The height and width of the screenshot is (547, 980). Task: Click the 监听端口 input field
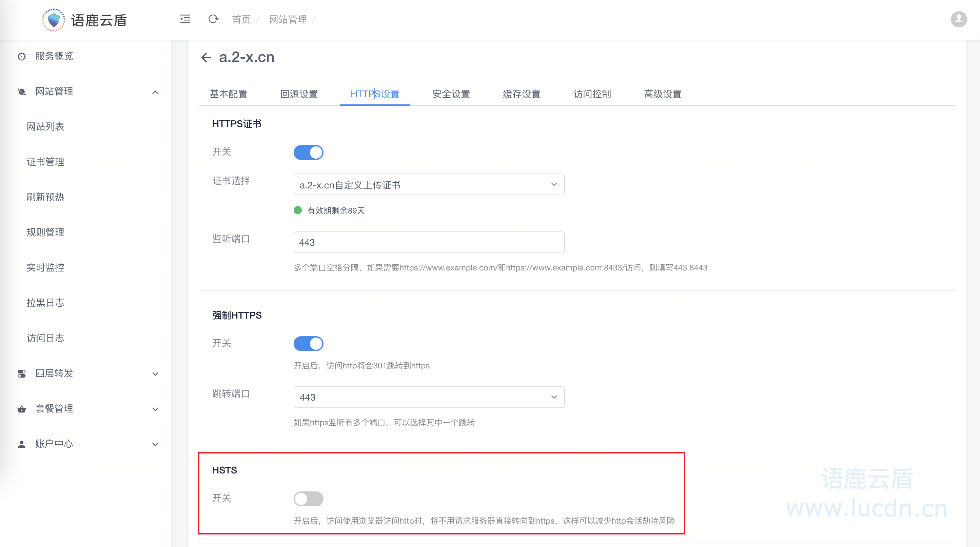[429, 243]
